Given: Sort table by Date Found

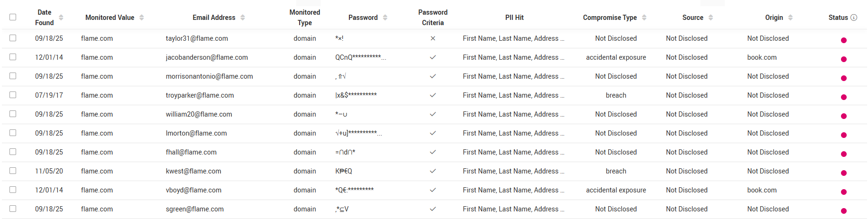Looking at the screenshot, I should click(x=61, y=18).
